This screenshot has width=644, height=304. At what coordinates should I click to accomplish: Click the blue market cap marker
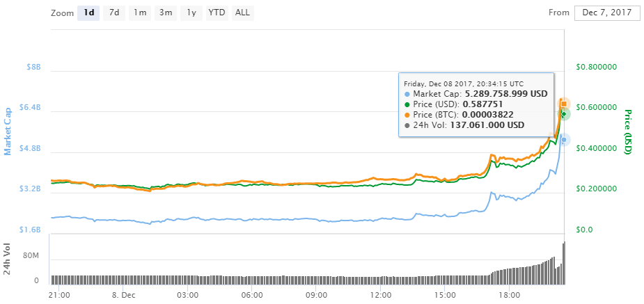coord(564,140)
